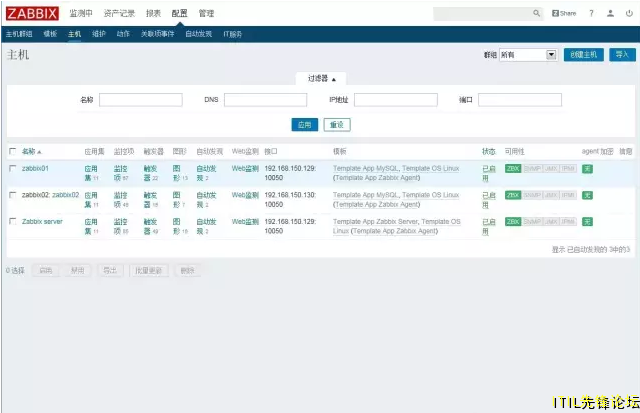Click the 启用 bulk button
The height and width of the screenshot is (413, 640).
[45, 271]
